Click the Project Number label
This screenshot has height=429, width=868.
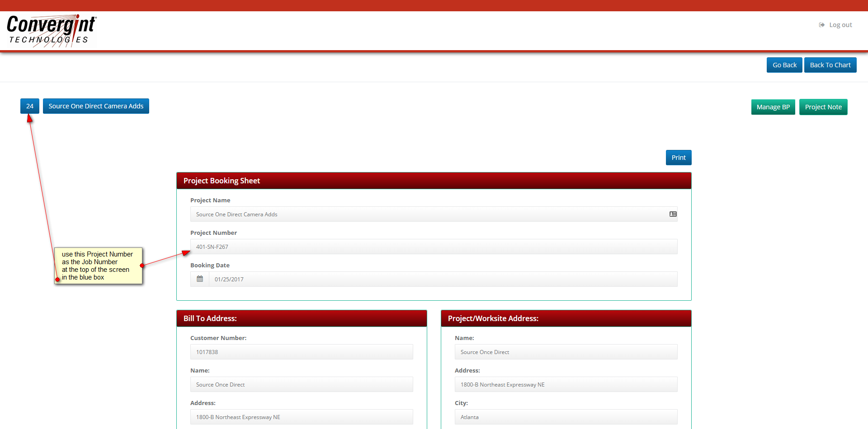point(213,233)
